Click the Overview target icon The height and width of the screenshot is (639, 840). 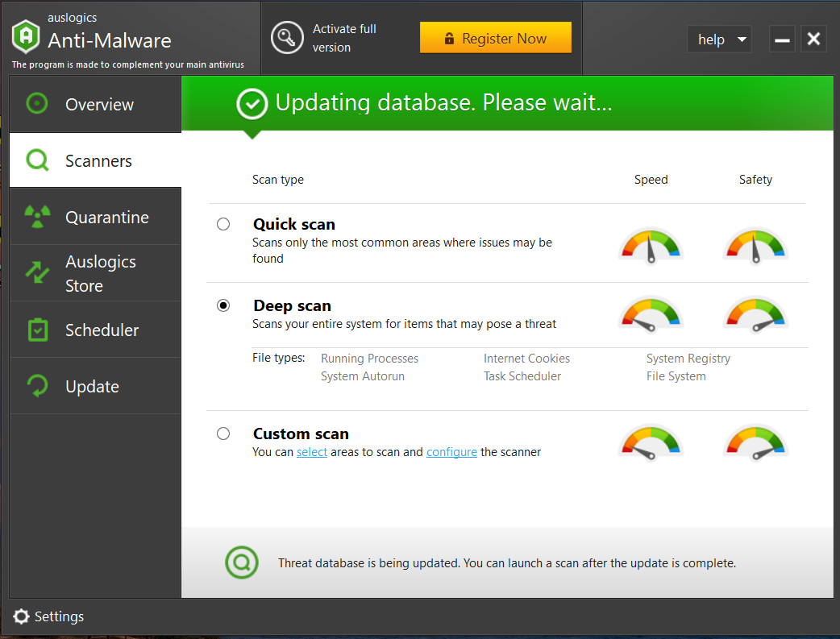pyautogui.click(x=37, y=103)
